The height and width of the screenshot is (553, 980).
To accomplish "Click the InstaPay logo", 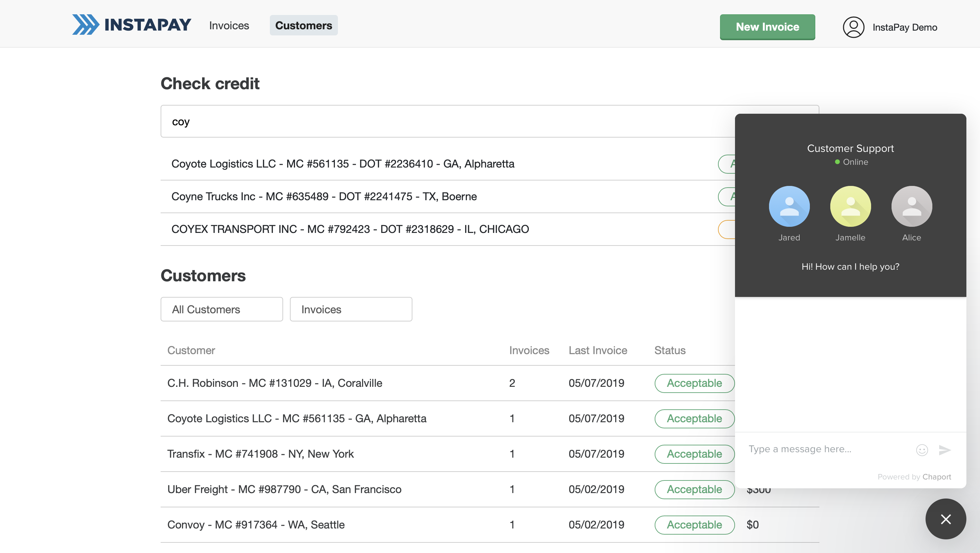I will pyautogui.click(x=132, y=25).
